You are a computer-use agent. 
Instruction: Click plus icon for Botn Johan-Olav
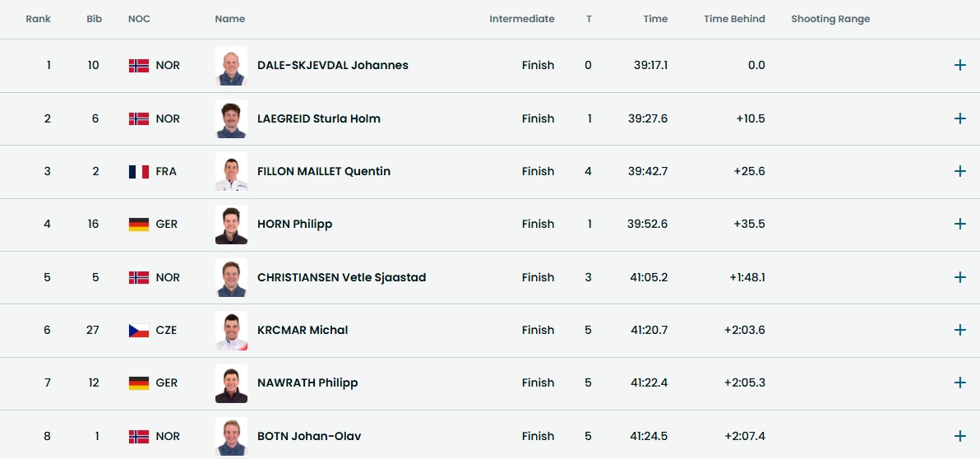[959, 436]
